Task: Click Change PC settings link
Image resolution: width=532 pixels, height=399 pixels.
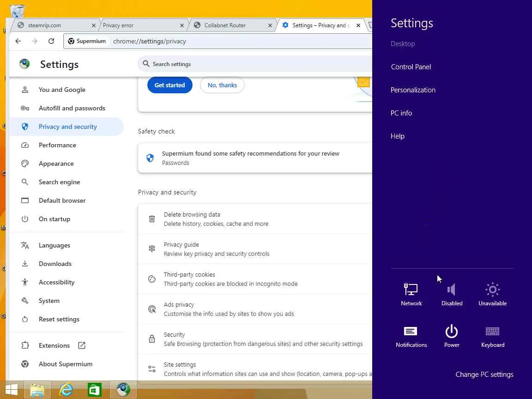Action: point(484,375)
